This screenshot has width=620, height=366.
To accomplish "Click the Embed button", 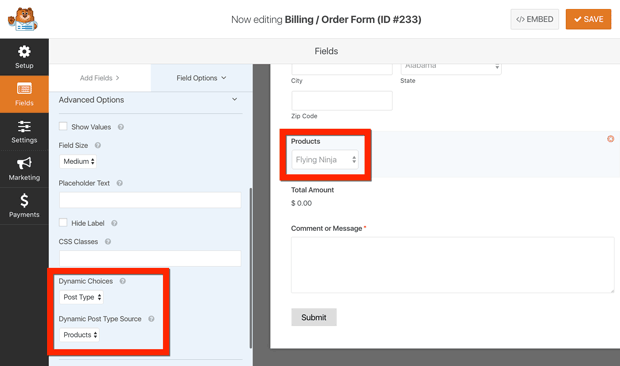I will 535,19.
